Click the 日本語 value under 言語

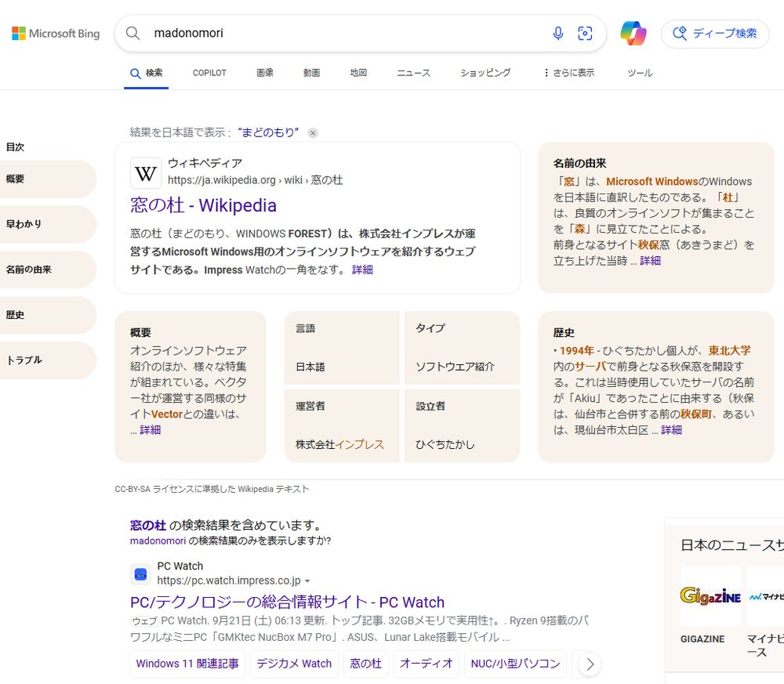pos(310,367)
